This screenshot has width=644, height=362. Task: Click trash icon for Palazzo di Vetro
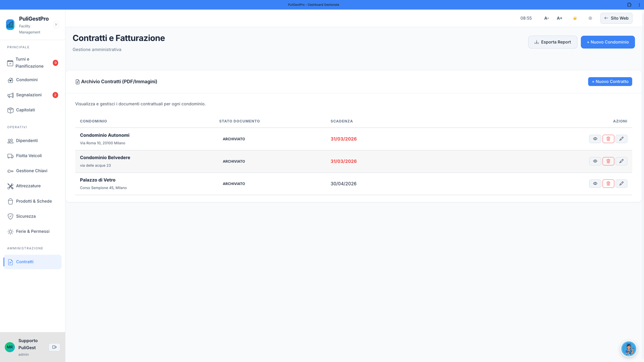tap(608, 184)
